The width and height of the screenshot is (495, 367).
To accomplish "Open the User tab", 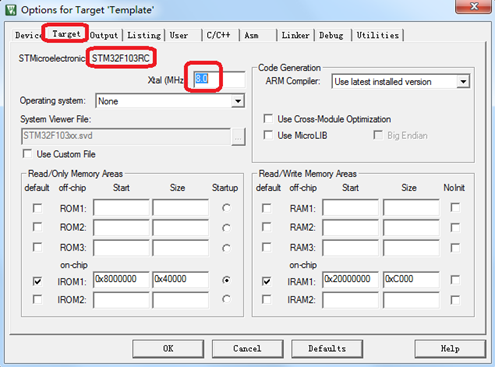I will pos(179,35).
